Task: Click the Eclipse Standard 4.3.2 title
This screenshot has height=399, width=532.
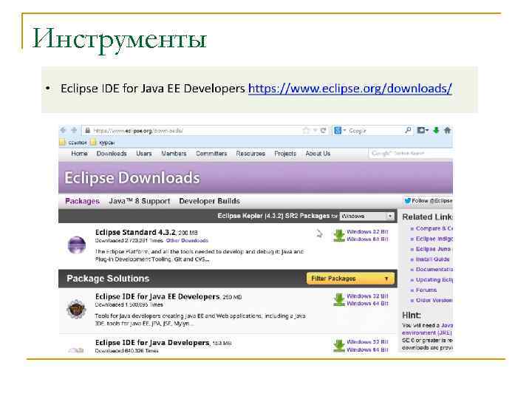Action: click(x=135, y=233)
